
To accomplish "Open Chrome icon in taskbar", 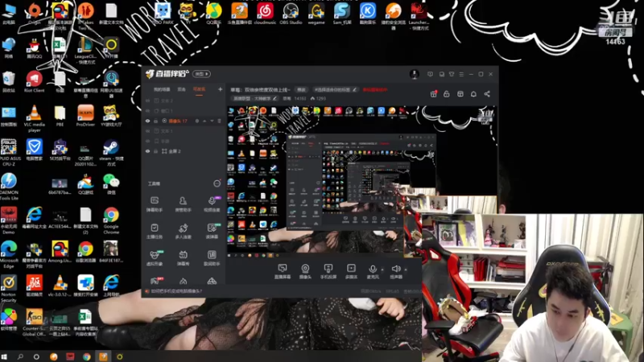I will [x=87, y=356].
